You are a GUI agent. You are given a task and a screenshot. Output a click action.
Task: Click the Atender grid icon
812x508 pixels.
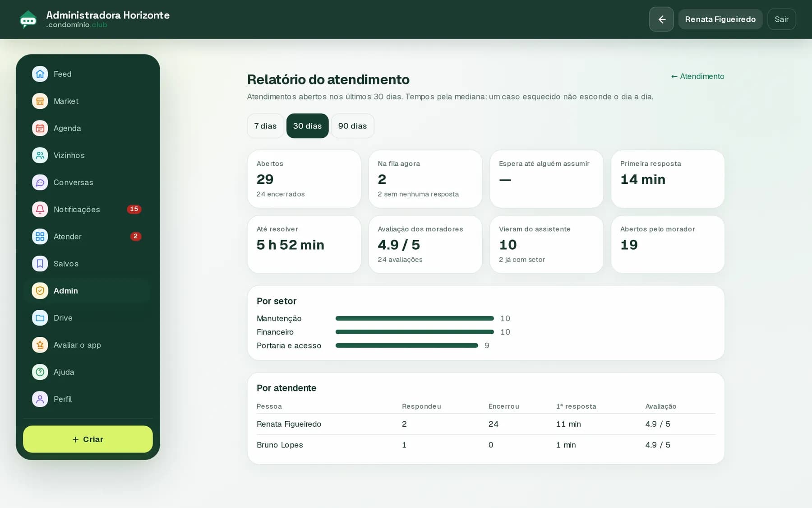pos(40,237)
